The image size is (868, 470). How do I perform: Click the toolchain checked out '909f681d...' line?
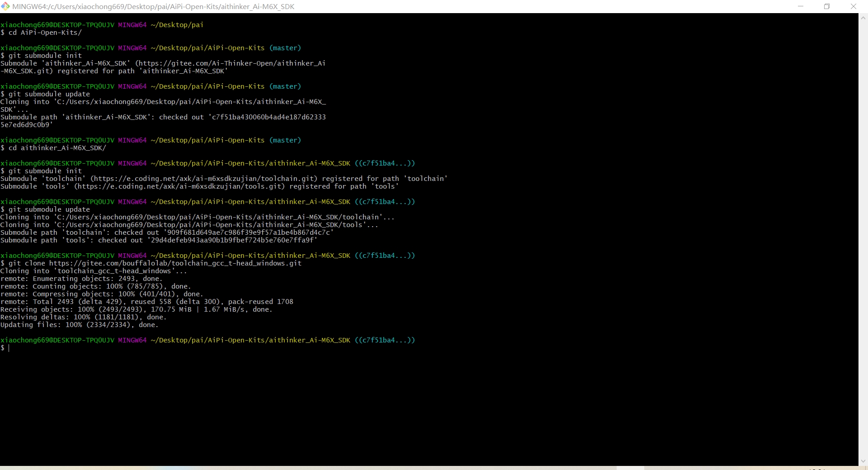(x=167, y=233)
